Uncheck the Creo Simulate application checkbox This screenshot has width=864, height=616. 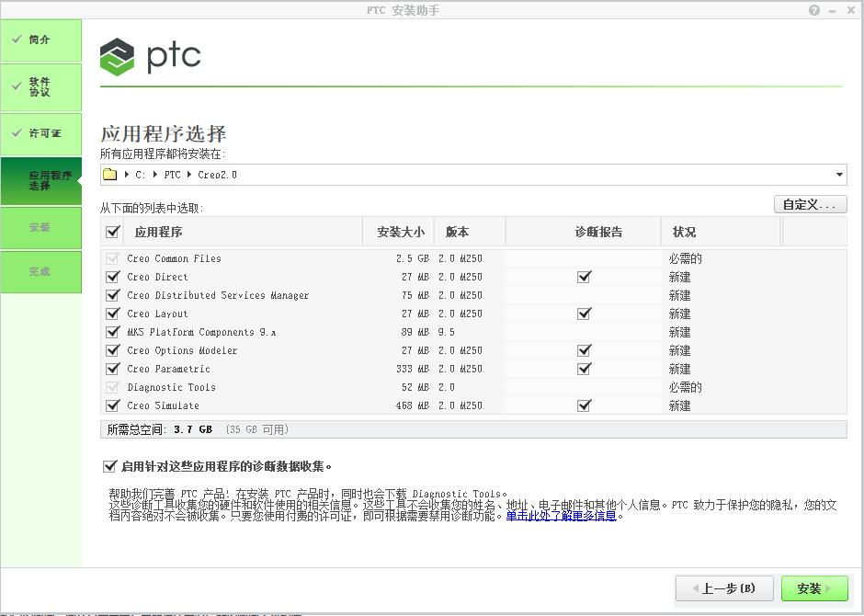[x=113, y=405]
